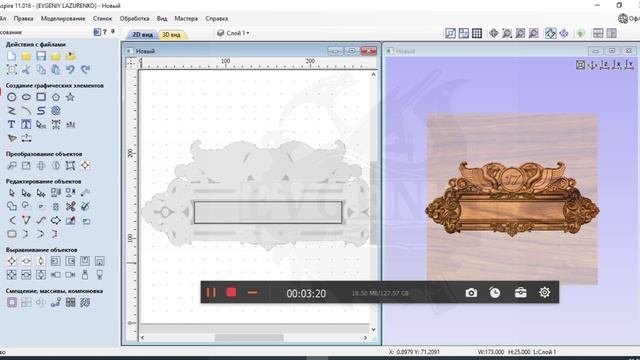640x360 pixels.
Task: Pin the drawing side panel
Action: [113, 31]
